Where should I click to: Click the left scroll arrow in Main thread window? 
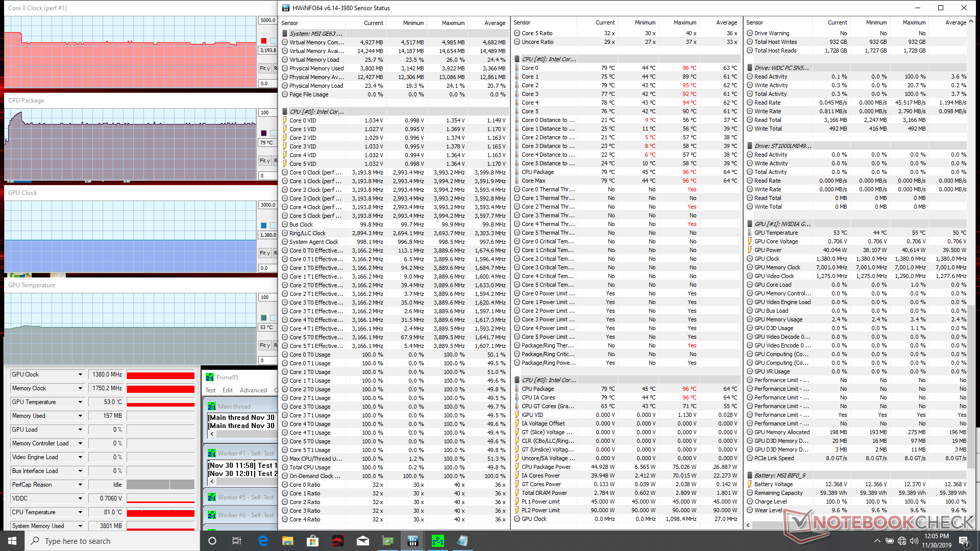point(212,434)
